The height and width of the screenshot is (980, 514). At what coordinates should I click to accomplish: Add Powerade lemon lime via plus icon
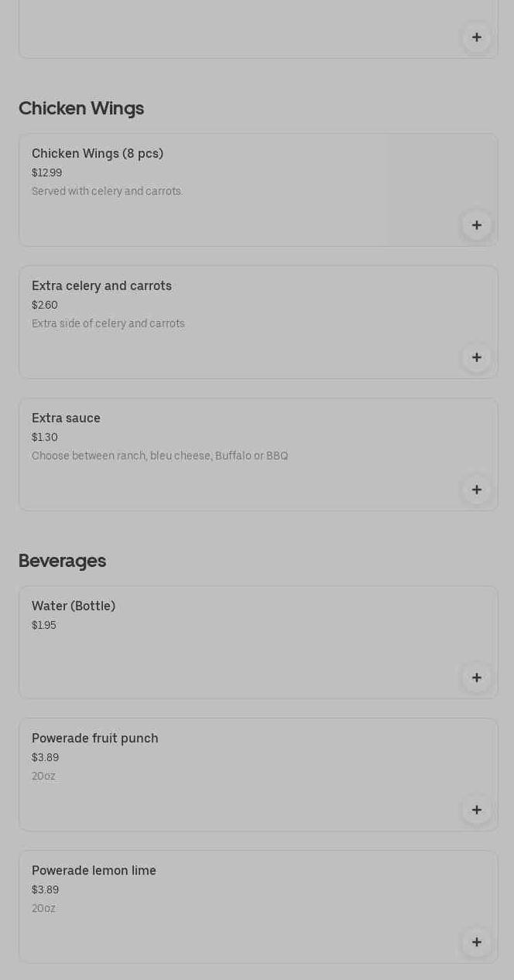tap(477, 942)
